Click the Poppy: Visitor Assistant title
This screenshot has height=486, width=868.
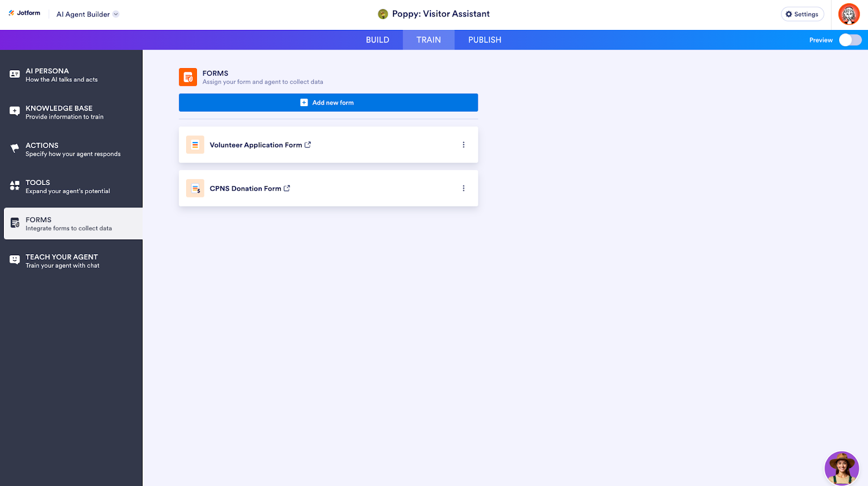coord(441,14)
